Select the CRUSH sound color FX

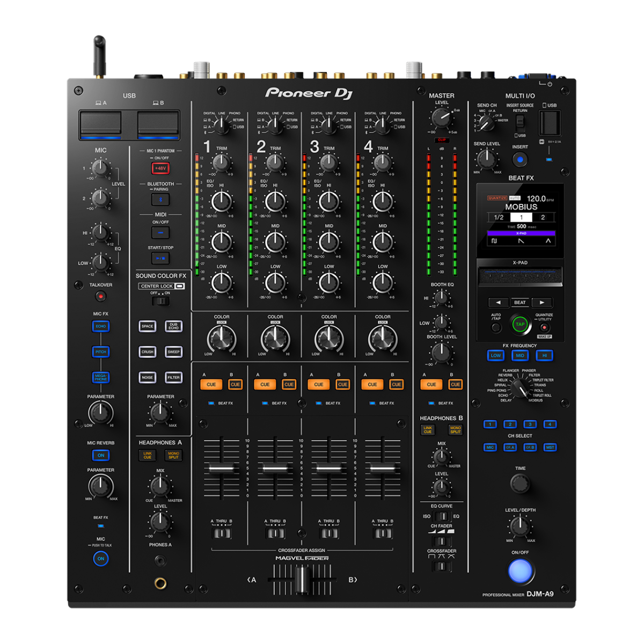[x=148, y=352]
